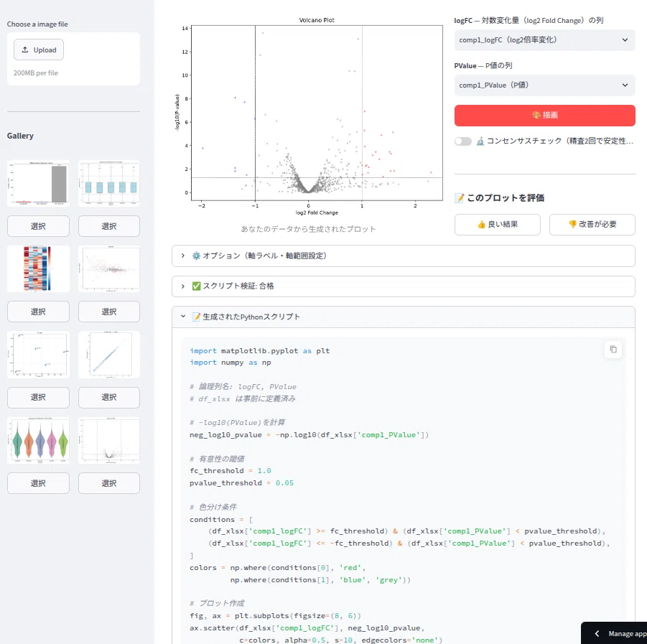
Task: Click the Manage app back chevron icon
Action: (x=597, y=633)
